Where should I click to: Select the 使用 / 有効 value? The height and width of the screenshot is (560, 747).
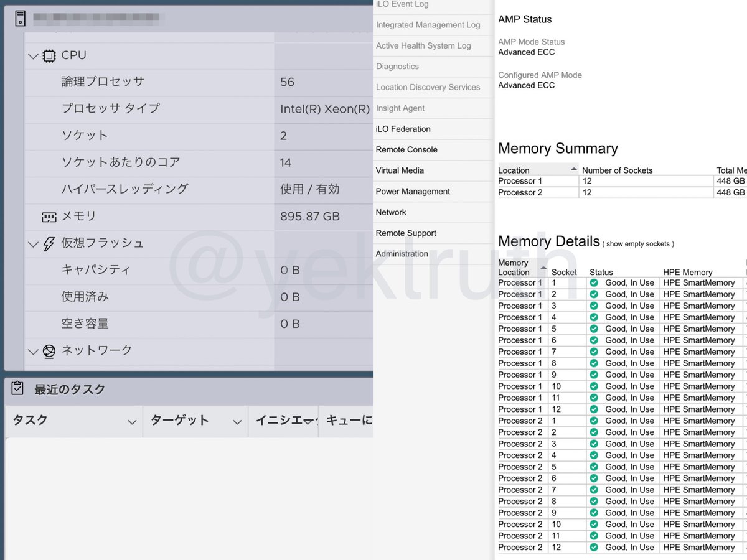coord(310,190)
